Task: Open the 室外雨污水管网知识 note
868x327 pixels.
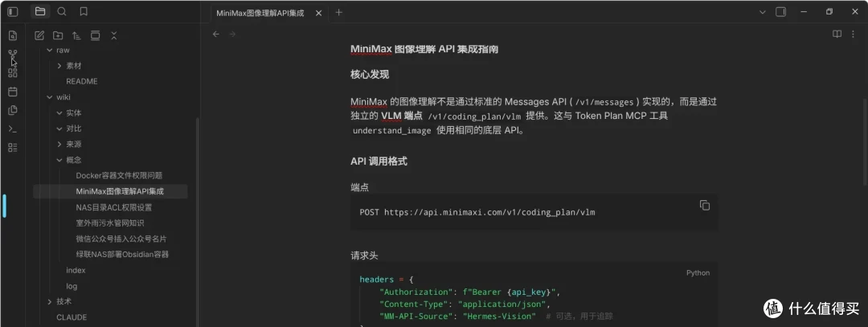Action: point(109,223)
